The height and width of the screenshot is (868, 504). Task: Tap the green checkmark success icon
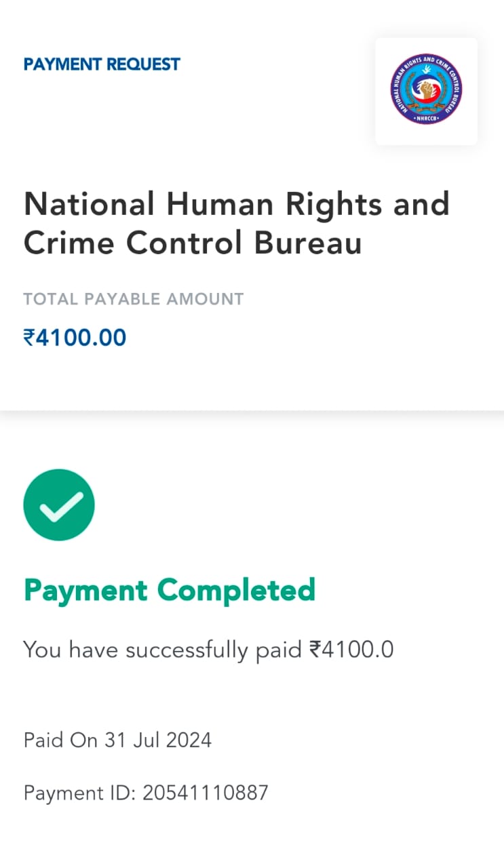coord(59,505)
